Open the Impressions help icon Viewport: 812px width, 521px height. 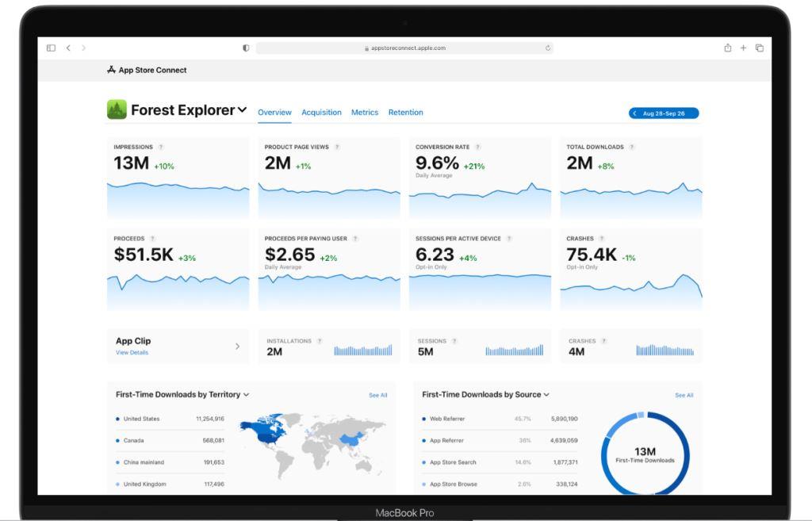tap(161, 147)
